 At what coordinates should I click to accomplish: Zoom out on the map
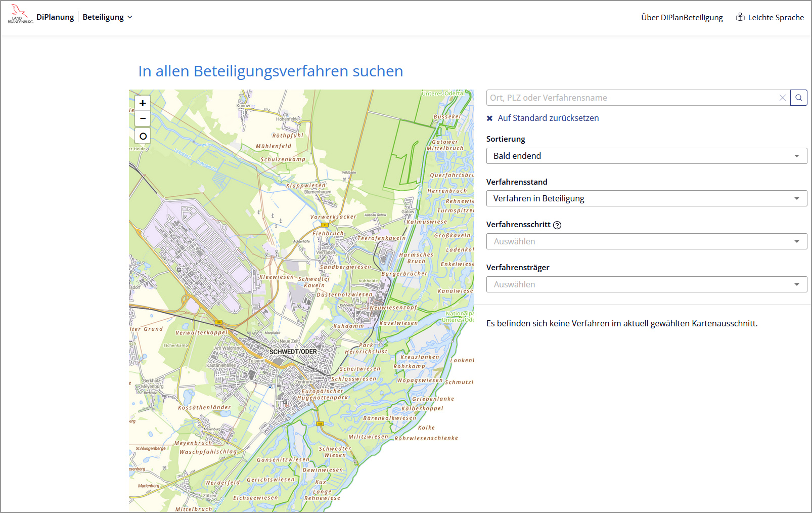point(143,119)
